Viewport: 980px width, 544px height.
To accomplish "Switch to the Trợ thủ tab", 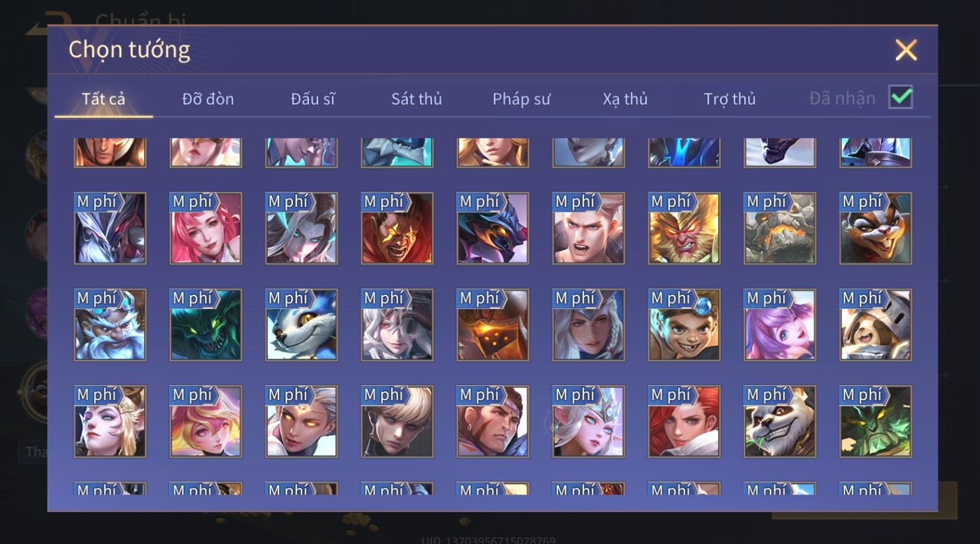I will coord(729,99).
